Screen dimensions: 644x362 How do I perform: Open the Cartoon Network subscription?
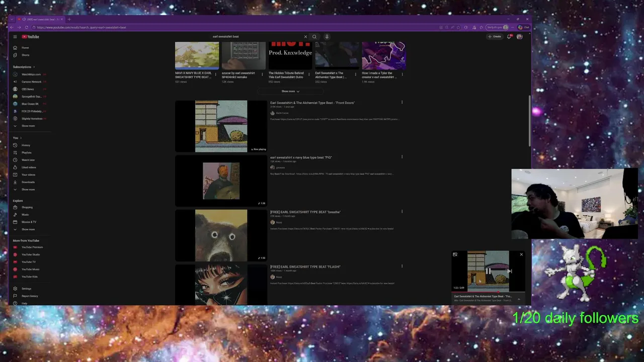[x=31, y=81]
